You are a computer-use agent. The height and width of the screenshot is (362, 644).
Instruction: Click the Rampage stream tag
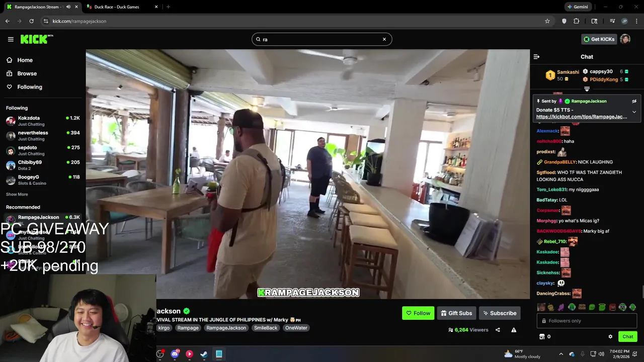pos(188,328)
